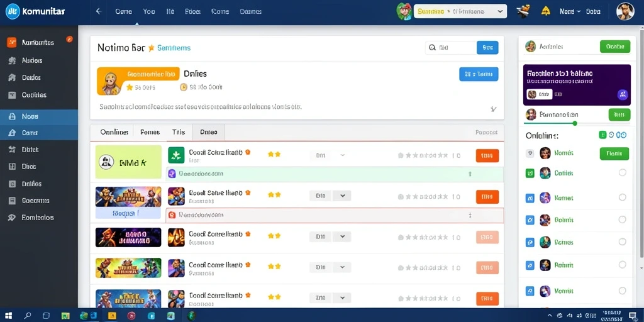This screenshot has width=644, height=322.
Task: Open the yellow warning bell notification icon
Action: [545, 11]
